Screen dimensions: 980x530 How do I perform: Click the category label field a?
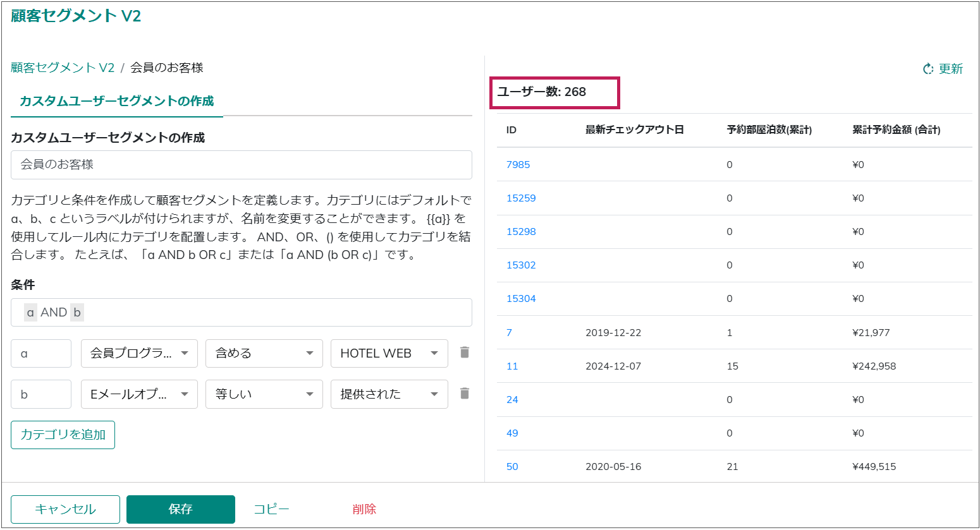(x=41, y=353)
